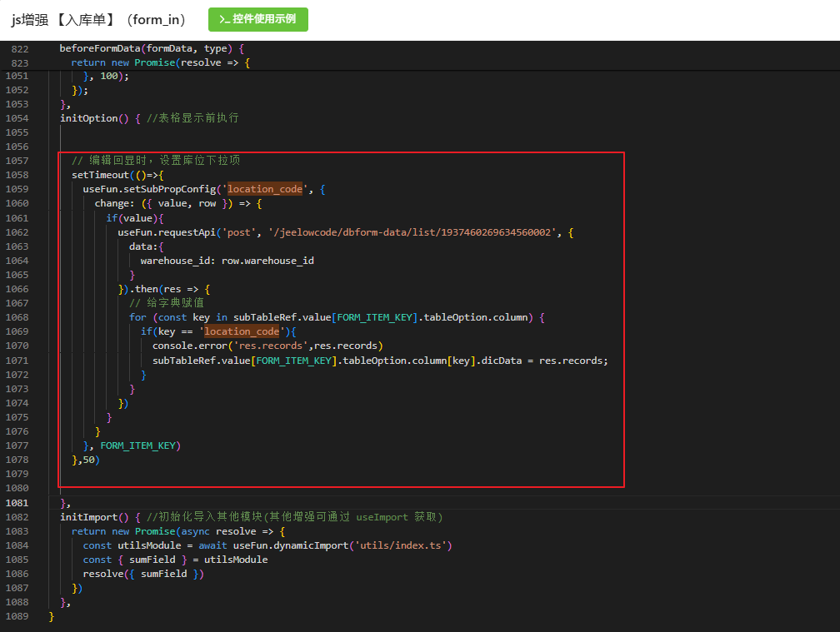Viewport: 840px width, 632px height.
Task: Click line number 1054 in gutter
Action: 17,118
